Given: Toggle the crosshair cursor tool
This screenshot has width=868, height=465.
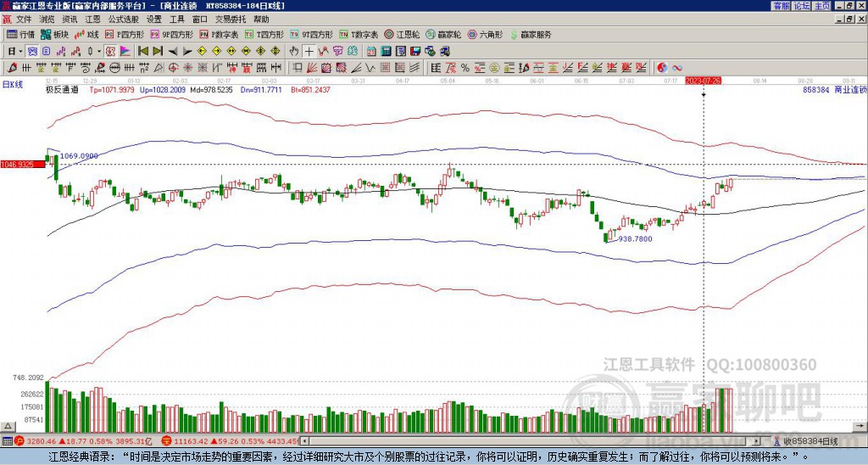Looking at the screenshot, I should click(x=309, y=52).
